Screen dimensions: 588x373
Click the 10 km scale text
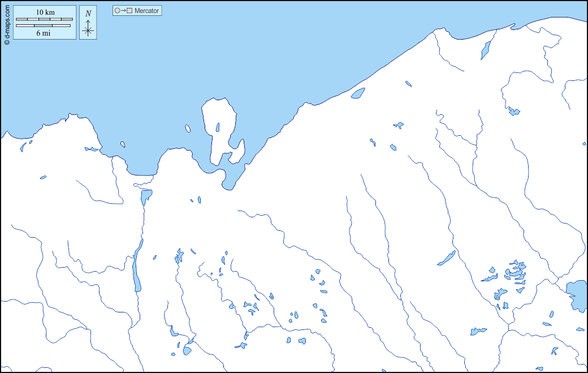pos(45,12)
